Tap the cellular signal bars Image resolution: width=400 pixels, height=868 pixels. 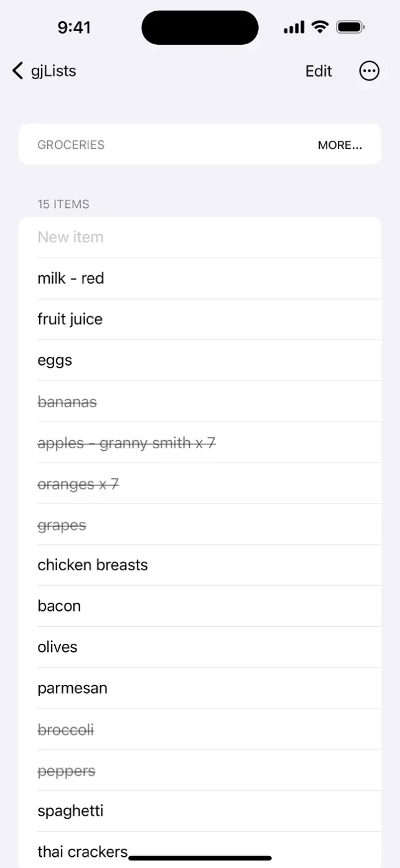click(293, 27)
